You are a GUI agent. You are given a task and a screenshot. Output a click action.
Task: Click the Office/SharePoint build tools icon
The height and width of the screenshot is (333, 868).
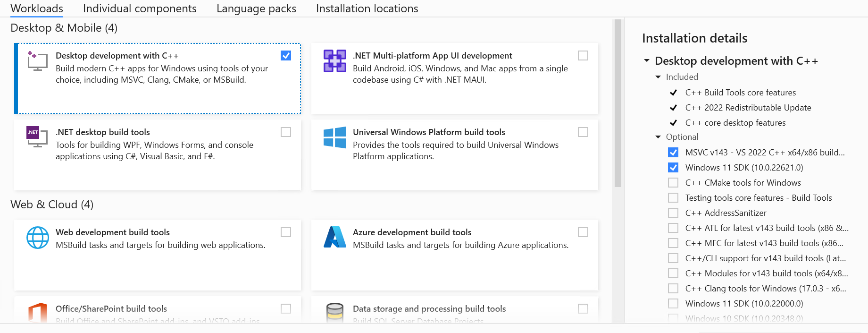tap(38, 313)
